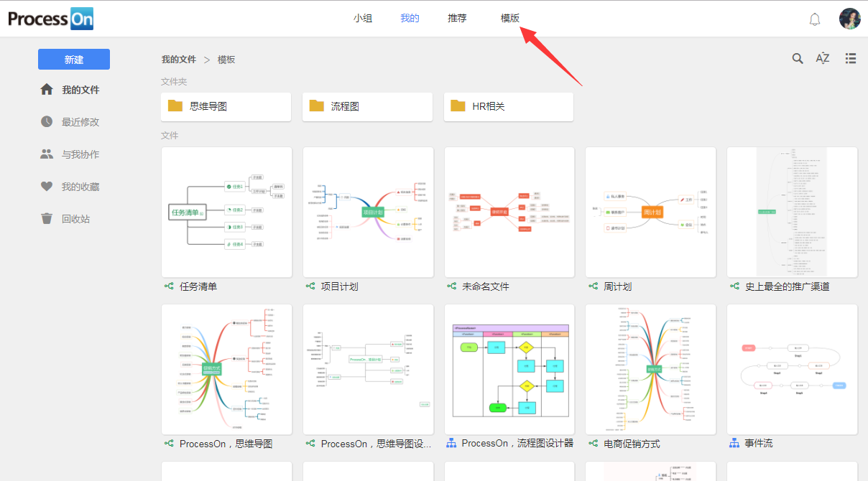Click the 项目计划 file name
This screenshot has height=481, width=868.
tap(339, 286)
